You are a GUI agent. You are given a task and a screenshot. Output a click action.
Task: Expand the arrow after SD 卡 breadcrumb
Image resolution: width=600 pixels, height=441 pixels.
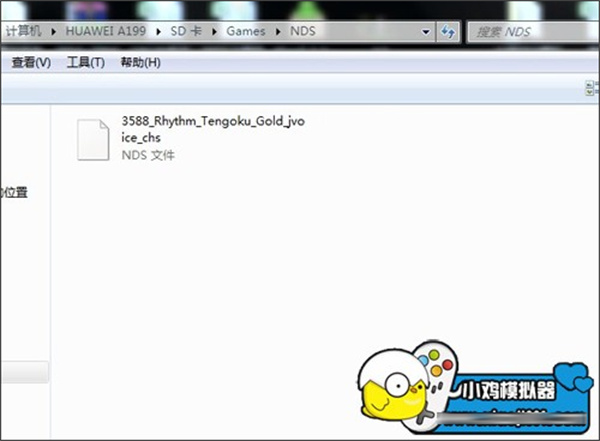[x=214, y=32]
